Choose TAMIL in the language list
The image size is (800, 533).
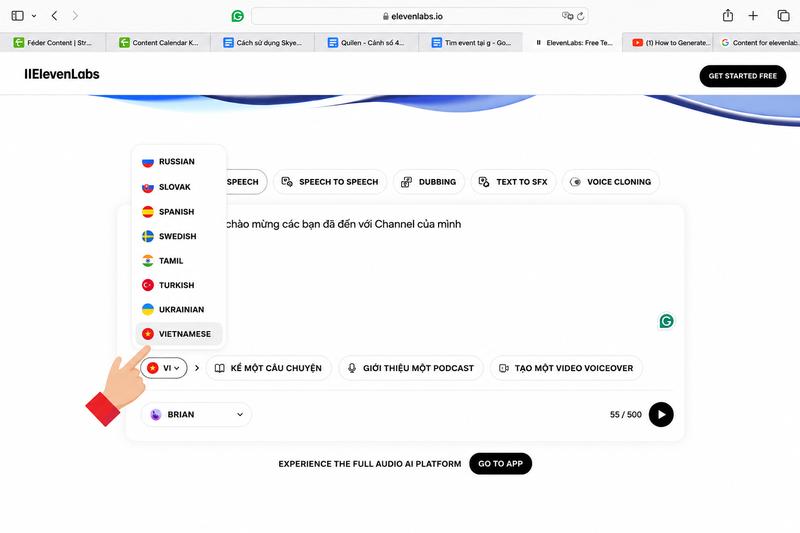pyautogui.click(x=179, y=261)
